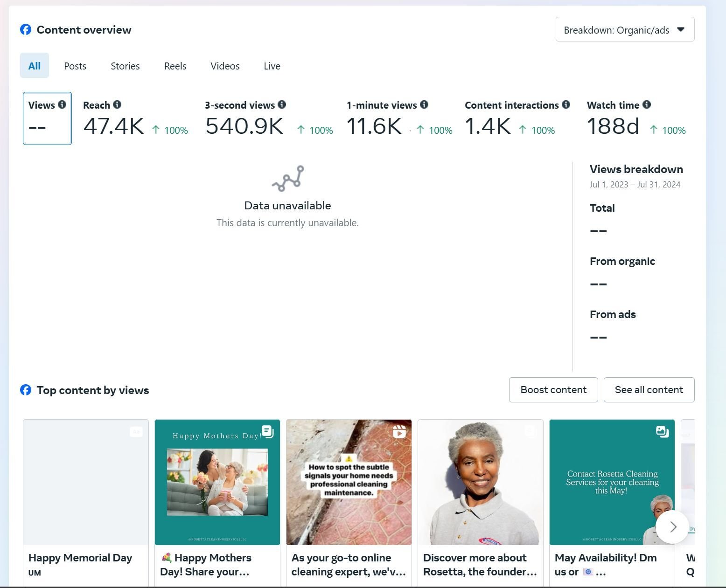Open the Stories tab
Image resolution: width=726 pixels, height=588 pixels.
click(x=125, y=66)
